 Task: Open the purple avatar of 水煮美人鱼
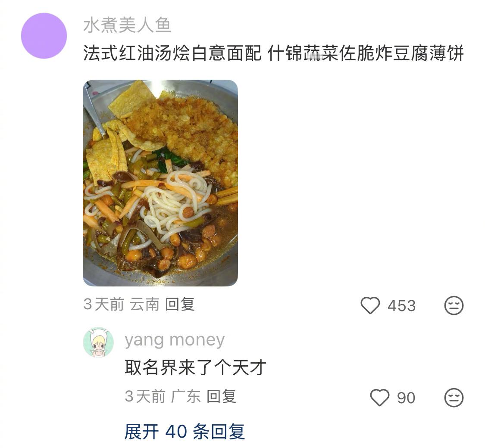44,35
